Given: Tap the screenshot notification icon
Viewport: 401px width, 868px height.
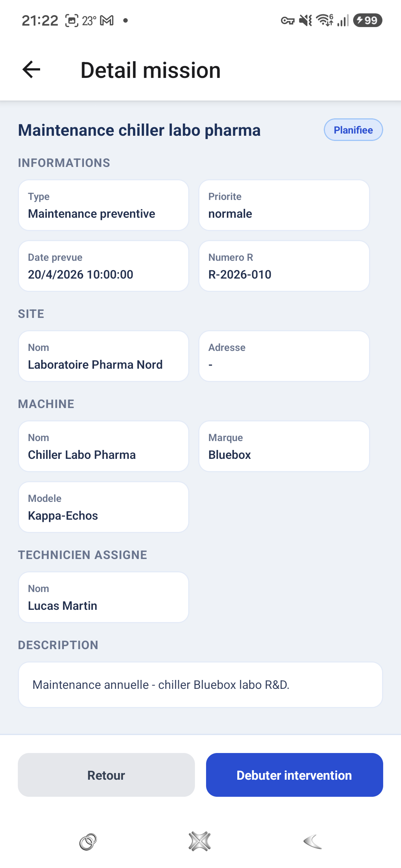Looking at the screenshot, I should coord(72,20).
